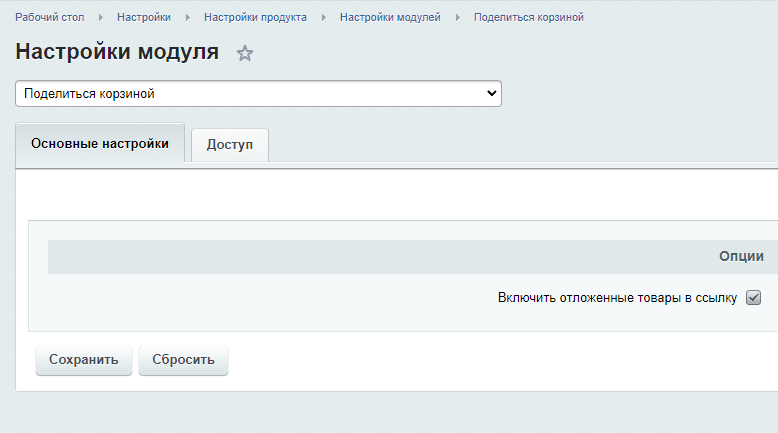Image resolution: width=778 pixels, height=433 pixels.
Task: Navigate to 'Настройки продукта' breadcrumb
Action: click(x=255, y=18)
